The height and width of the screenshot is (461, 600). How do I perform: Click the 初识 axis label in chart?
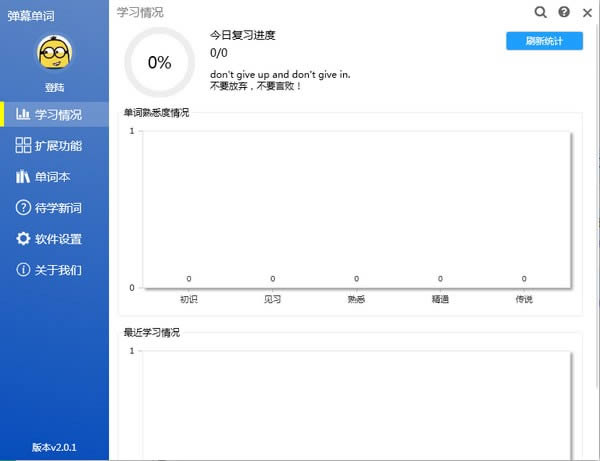click(x=189, y=298)
